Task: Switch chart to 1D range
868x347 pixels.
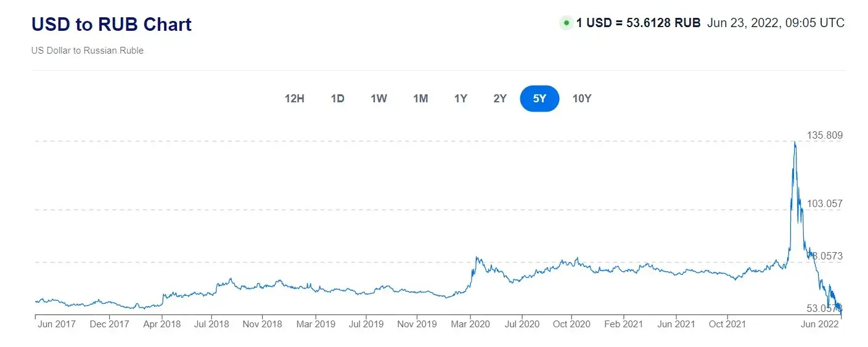Action: [337, 99]
